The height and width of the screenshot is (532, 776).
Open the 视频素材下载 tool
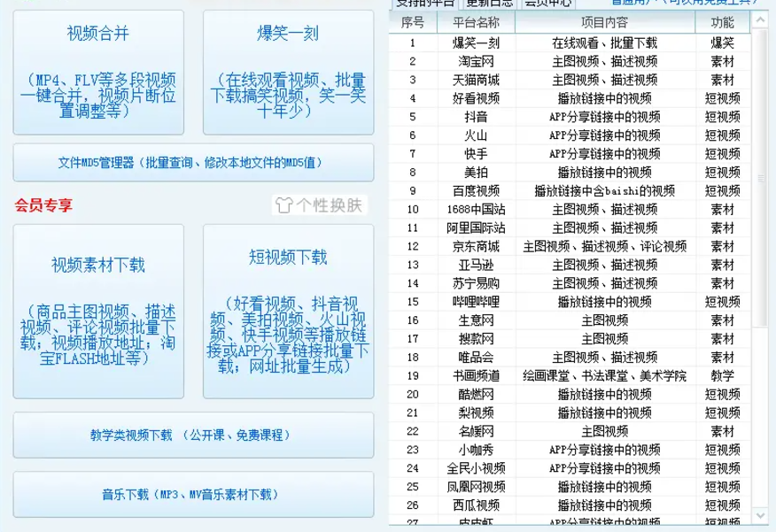(98, 312)
